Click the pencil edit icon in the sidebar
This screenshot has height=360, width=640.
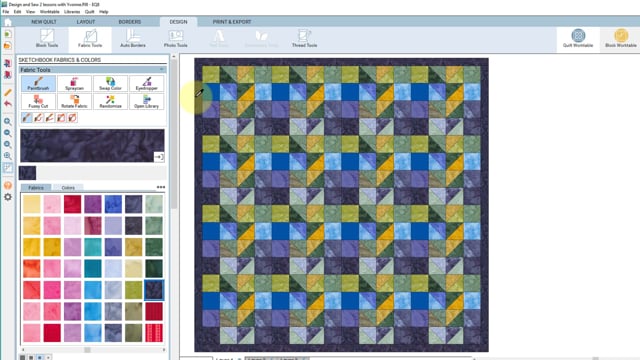pyautogui.click(x=8, y=93)
